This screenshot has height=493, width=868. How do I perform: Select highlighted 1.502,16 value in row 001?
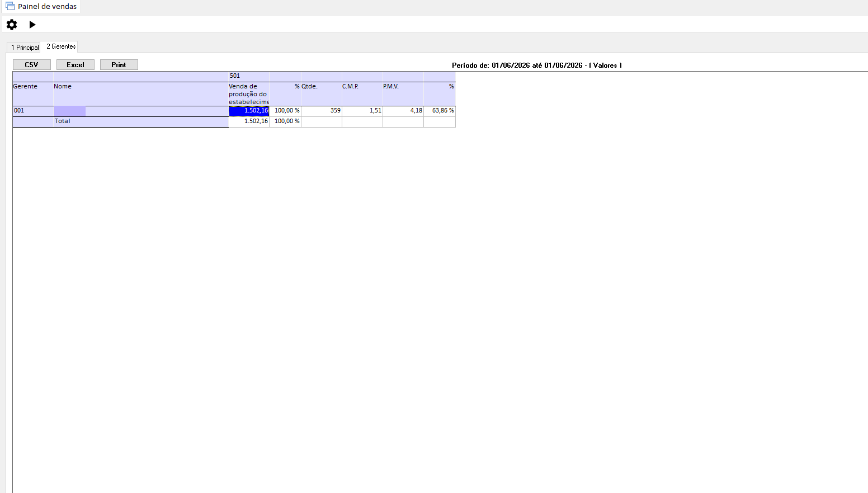249,111
